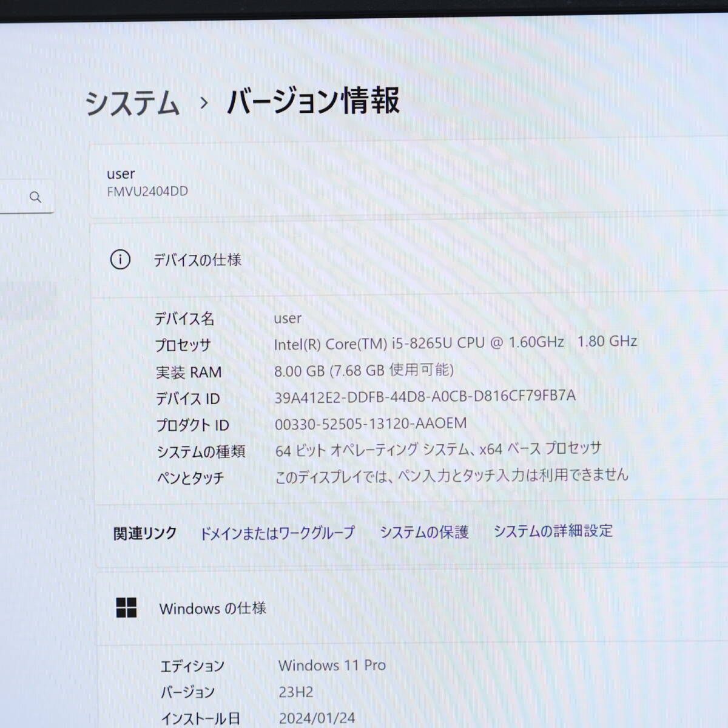Click the user name in top card

point(121,174)
